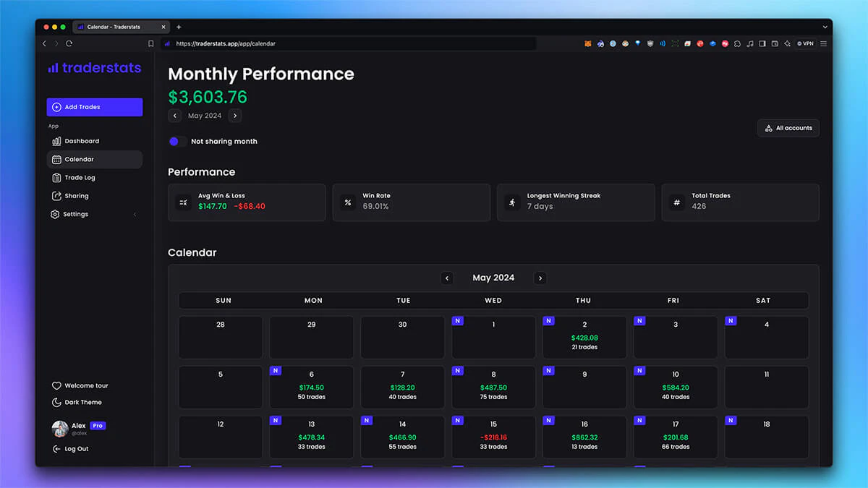Screen dimensions: 868x488
Task: Open Dashboard from the sidebar icon
Action: tap(58, 141)
